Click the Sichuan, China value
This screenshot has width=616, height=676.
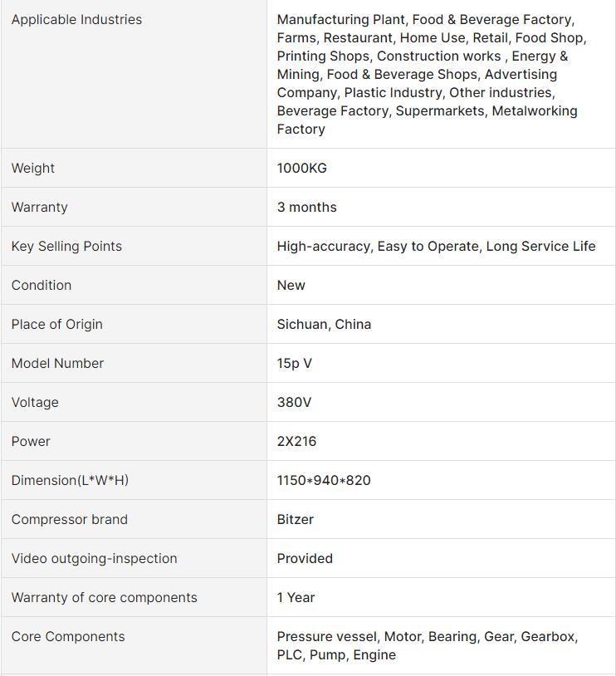[x=324, y=324]
